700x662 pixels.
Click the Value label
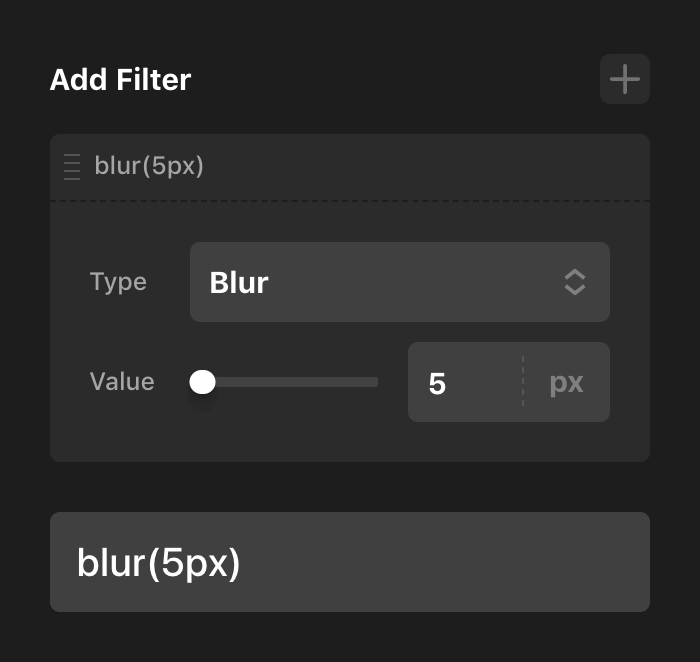click(122, 381)
